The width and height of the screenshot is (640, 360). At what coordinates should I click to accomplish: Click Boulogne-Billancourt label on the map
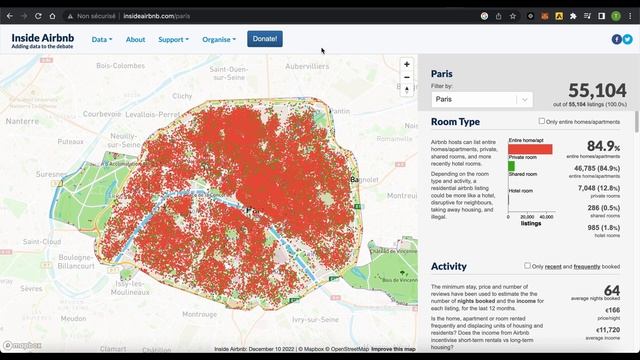[x=76, y=262]
